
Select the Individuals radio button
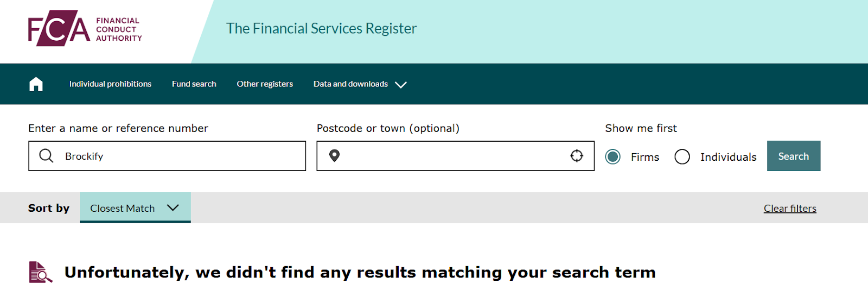(682, 157)
